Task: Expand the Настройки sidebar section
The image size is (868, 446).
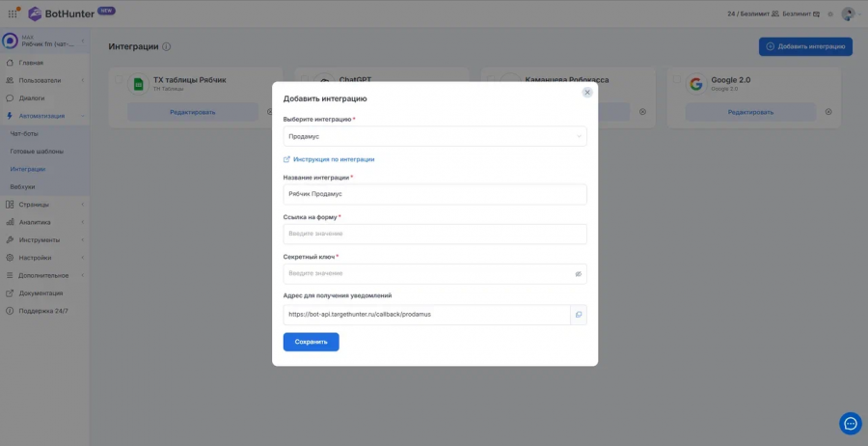Action: click(44, 258)
